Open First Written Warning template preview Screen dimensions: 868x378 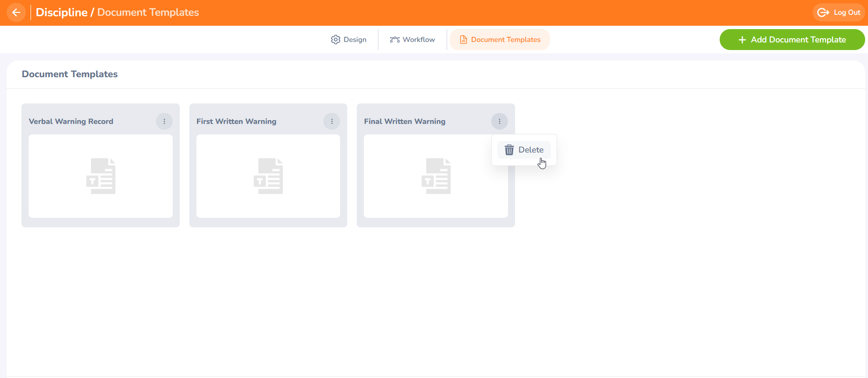pos(268,176)
